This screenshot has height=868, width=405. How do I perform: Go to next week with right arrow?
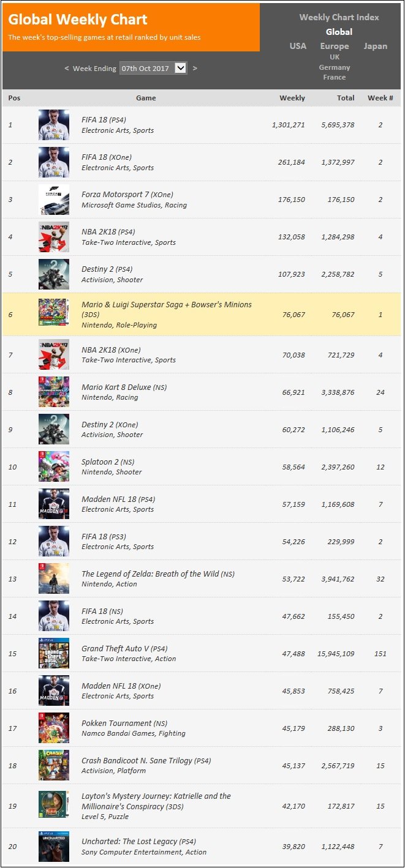click(x=195, y=68)
